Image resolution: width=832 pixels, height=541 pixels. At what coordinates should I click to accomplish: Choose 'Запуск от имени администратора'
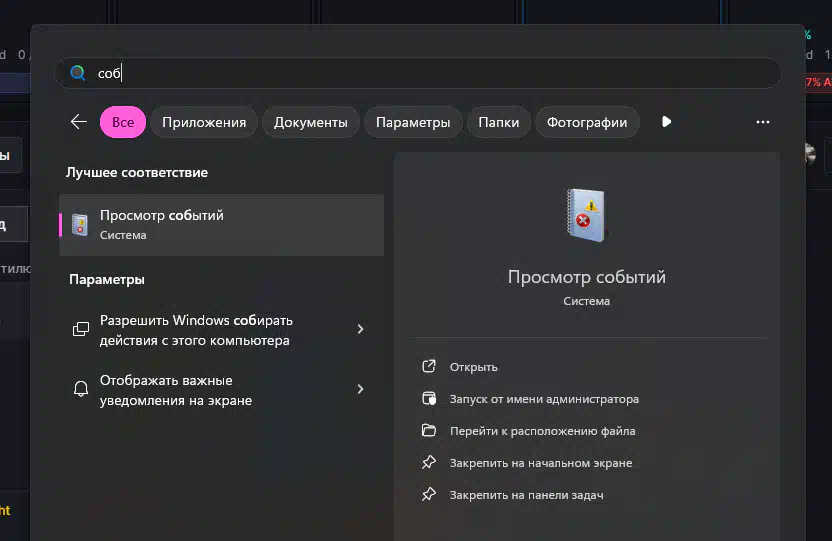click(544, 399)
